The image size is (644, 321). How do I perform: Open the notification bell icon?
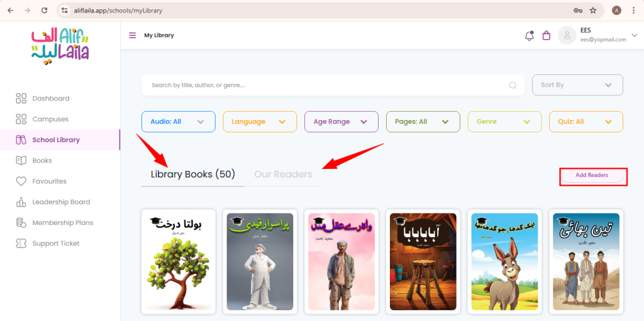pos(530,36)
